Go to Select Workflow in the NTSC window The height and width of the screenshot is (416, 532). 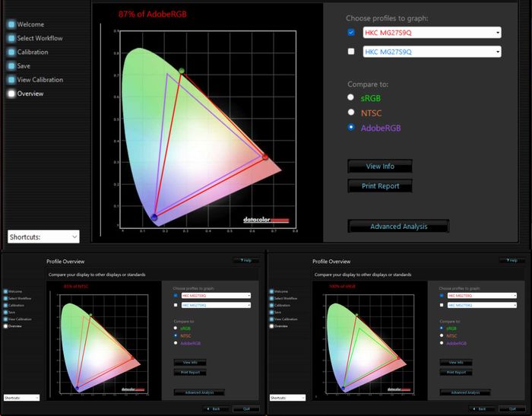point(17,298)
